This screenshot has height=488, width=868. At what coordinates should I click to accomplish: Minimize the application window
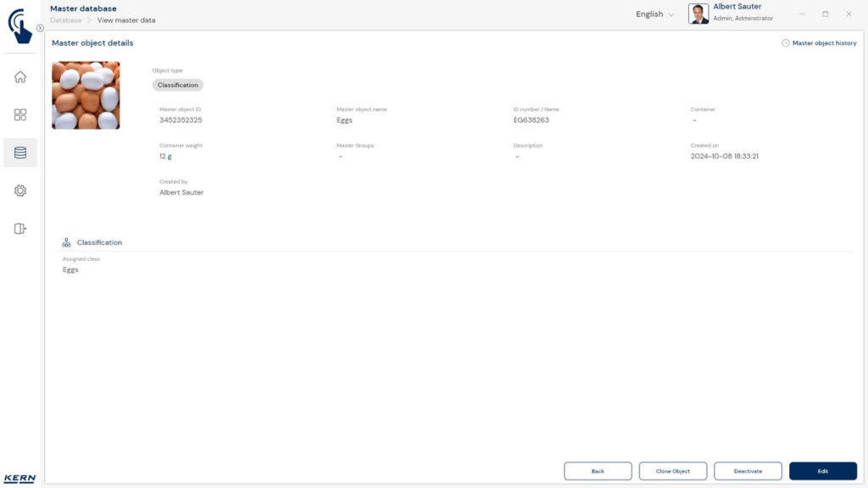(802, 14)
